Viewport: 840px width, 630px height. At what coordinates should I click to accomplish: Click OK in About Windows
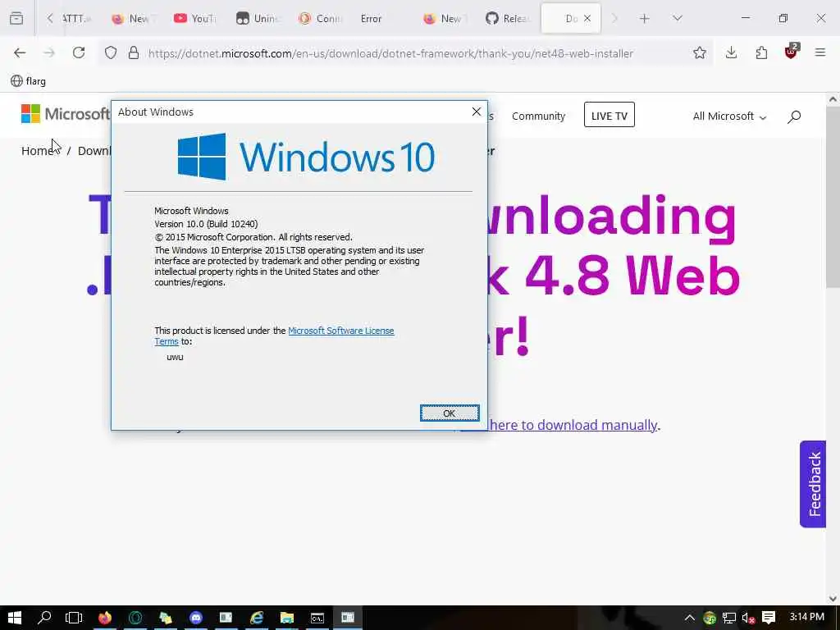(x=450, y=413)
